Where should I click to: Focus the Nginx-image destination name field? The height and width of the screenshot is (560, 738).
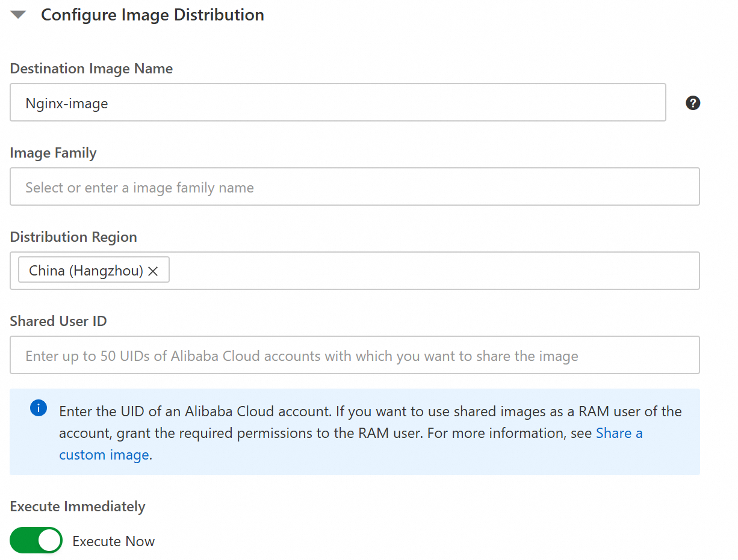point(337,103)
